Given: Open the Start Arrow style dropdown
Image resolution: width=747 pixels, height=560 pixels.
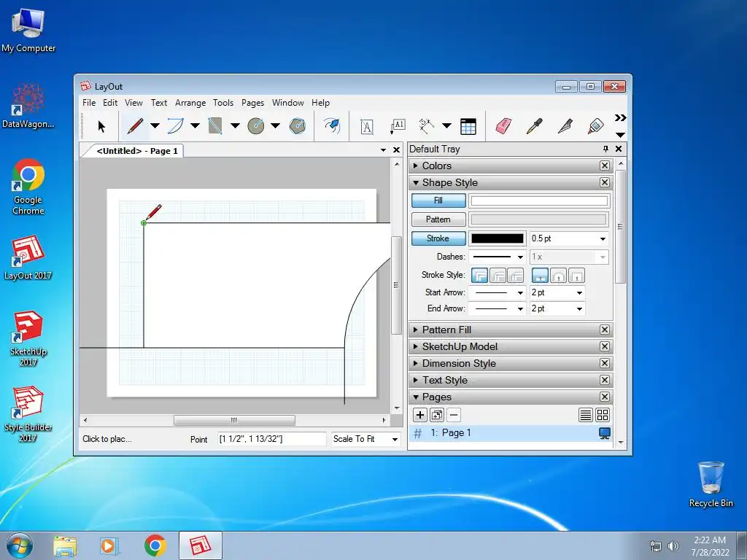Looking at the screenshot, I should pyautogui.click(x=520, y=293).
